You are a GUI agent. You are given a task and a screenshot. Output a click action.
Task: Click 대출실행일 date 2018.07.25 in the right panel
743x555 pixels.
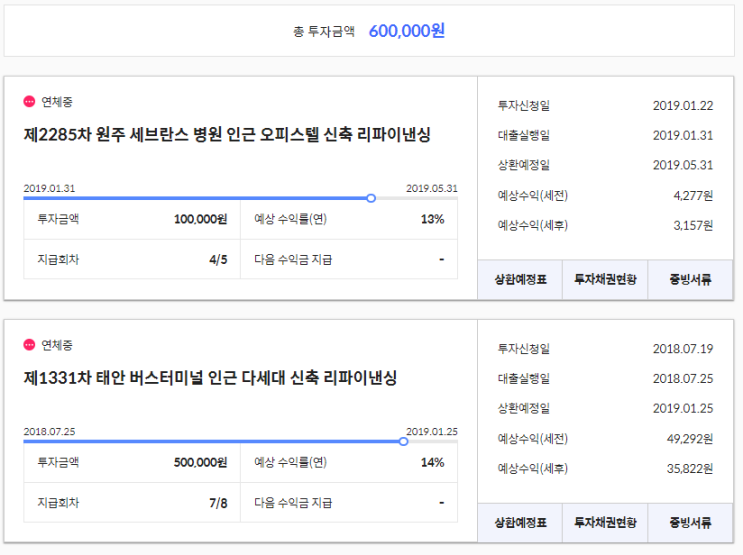pos(683,378)
